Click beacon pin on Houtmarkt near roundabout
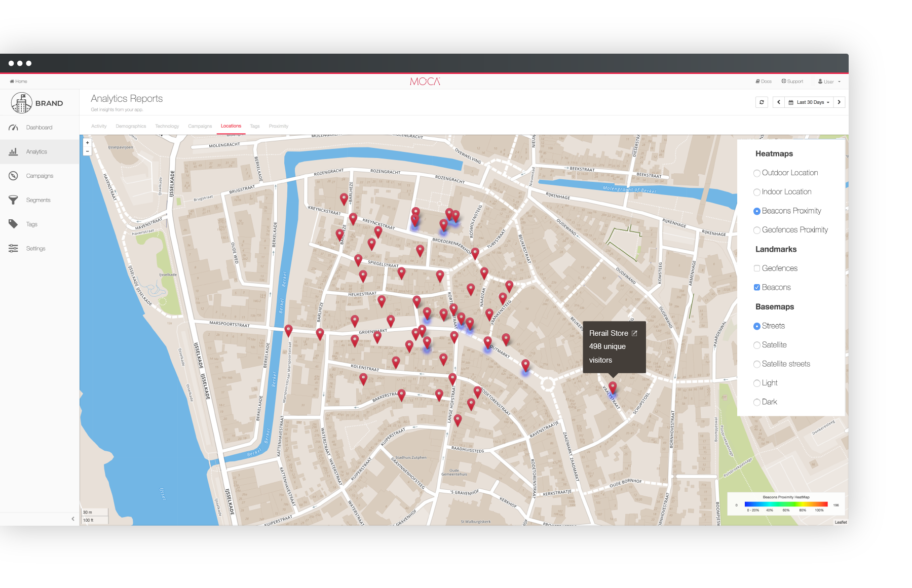The image size is (912, 588). coord(525,366)
